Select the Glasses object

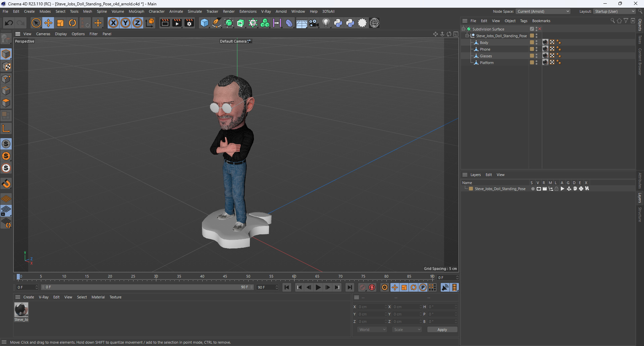coord(486,56)
